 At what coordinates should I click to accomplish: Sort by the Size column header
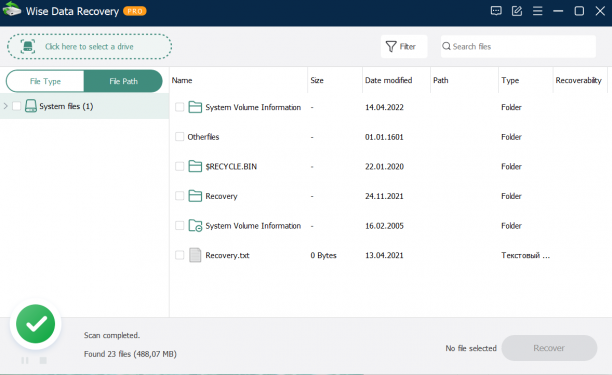[335, 80]
